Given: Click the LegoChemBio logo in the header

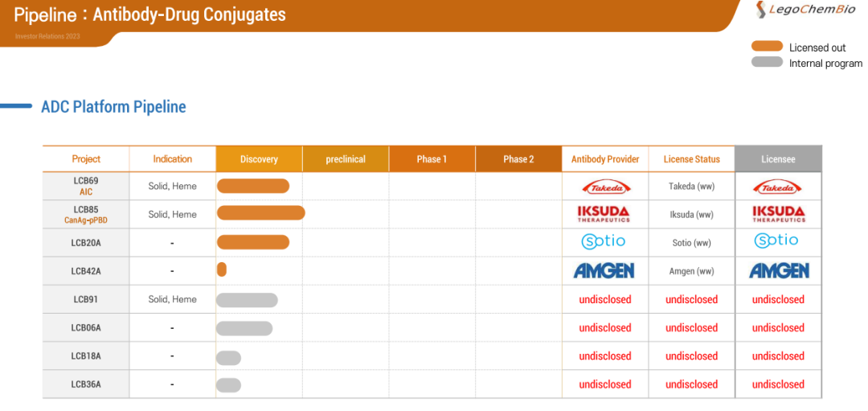Looking at the screenshot, I should [804, 10].
